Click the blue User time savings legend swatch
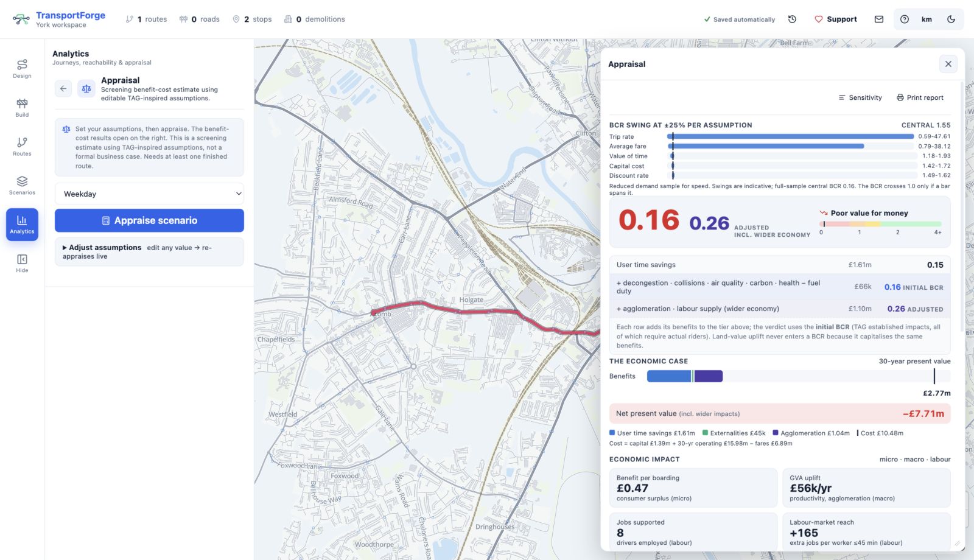974x560 pixels. 612,433
